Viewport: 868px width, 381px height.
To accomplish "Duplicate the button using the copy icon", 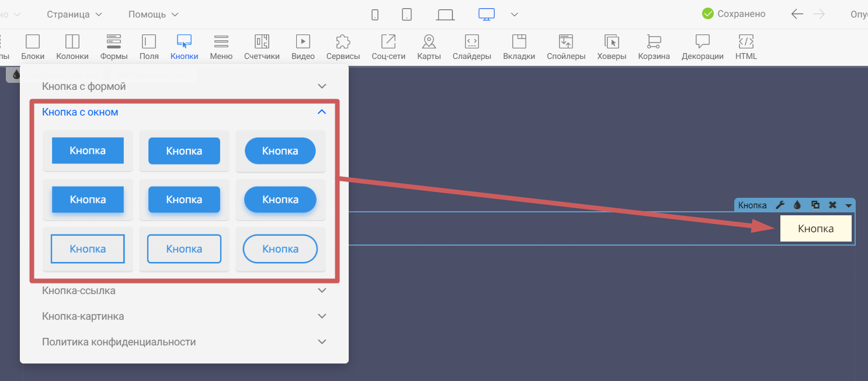I will [x=815, y=205].
